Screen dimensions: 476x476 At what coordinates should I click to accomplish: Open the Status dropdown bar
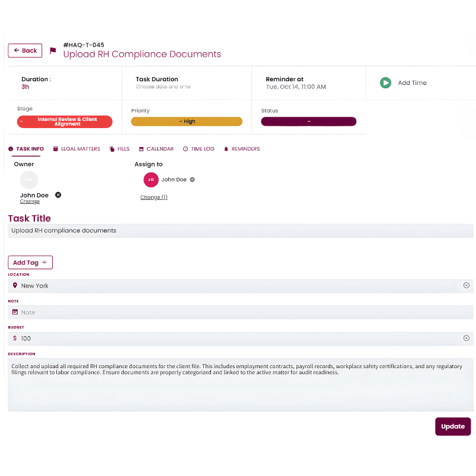pyautogui.click(x=308, y=122)
